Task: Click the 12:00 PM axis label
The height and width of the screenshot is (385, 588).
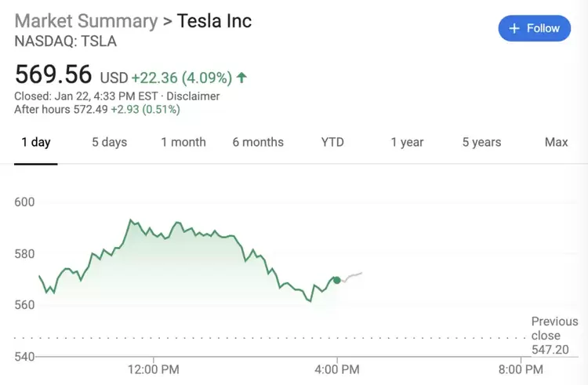Action: click(x=153, y=369)
